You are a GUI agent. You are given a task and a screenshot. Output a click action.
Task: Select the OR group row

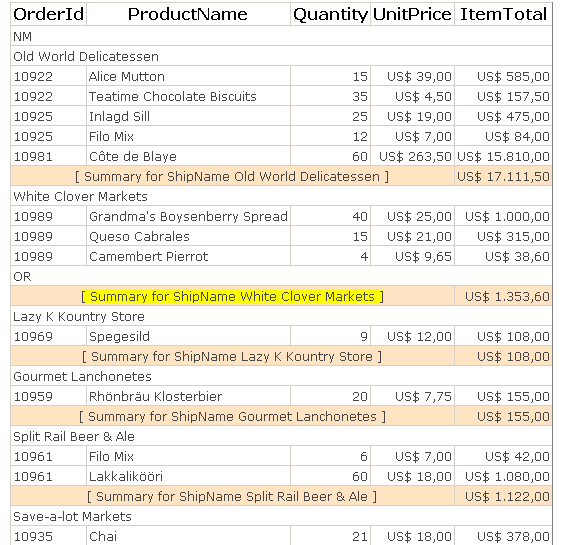click(282, 276)
